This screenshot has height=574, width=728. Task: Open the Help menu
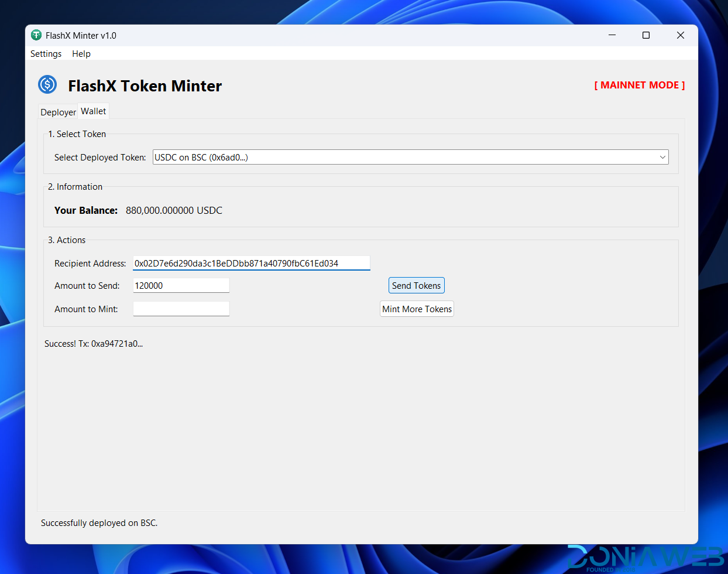pyautogui.click(x=81, y=54)
